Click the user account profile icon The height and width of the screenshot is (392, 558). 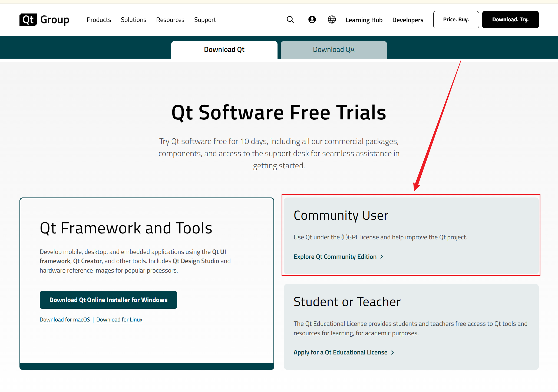[312, 20]
